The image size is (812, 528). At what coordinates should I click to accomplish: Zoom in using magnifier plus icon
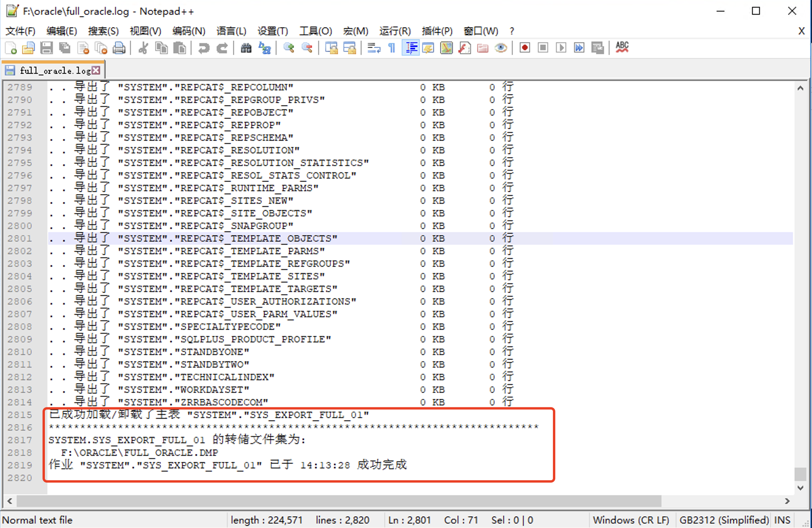[289, 48]
